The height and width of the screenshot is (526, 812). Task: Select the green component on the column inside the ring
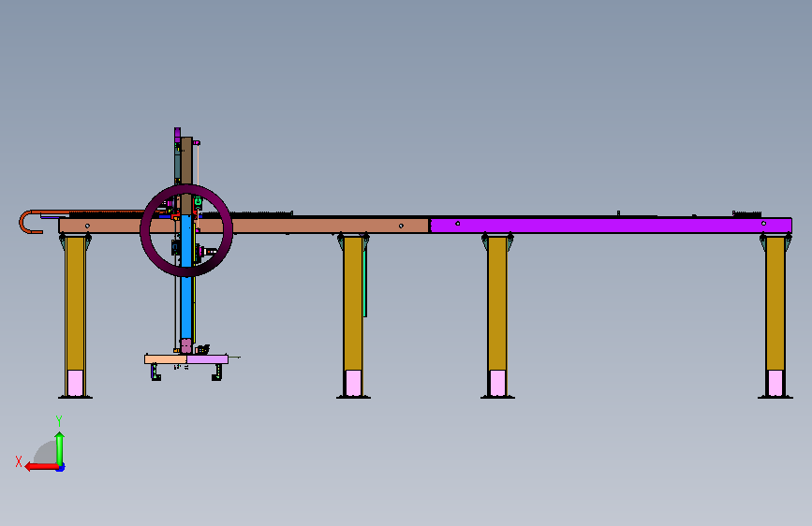[x=198, y=202]
